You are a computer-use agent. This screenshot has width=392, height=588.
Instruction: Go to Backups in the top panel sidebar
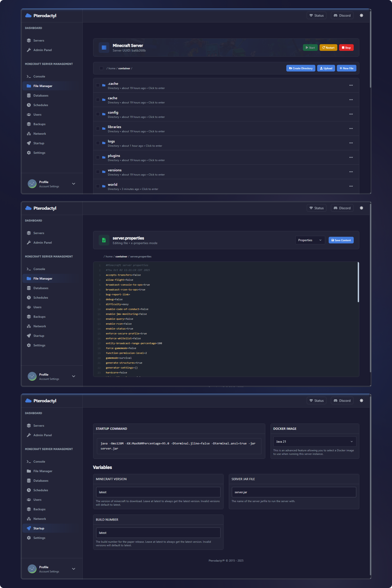pyautogui.click(x=39, y=124)
